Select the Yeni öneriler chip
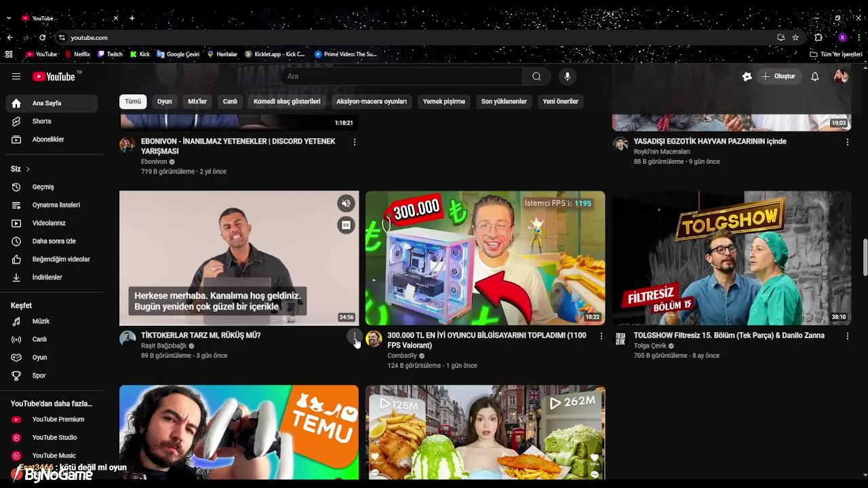This screenshot has width=868, height=488. 561,102
